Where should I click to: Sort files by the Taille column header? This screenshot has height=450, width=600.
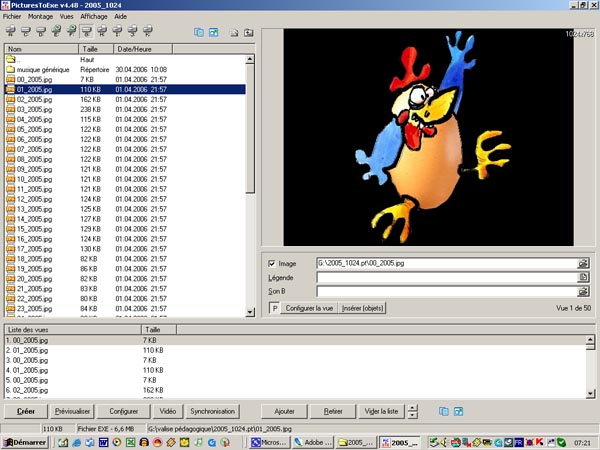96,49
